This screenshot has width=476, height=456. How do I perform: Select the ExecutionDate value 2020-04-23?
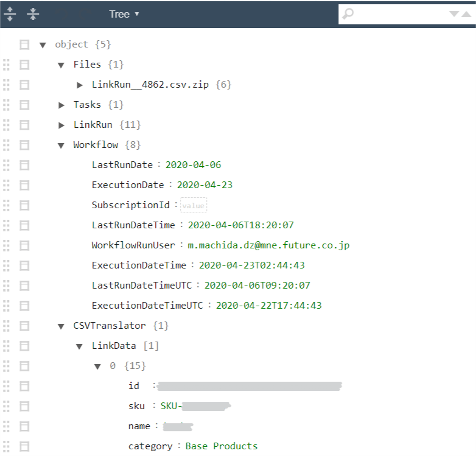pos(205,185)
